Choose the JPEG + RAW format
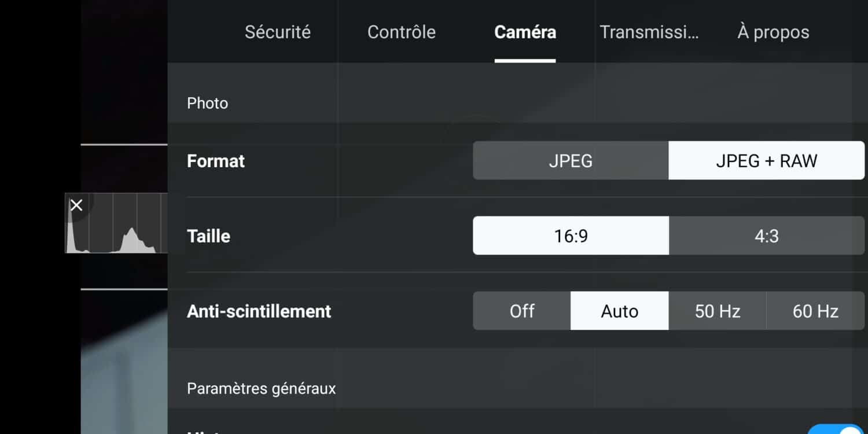Image resolution: width=868 pixels, height=434 pixels. click(766, 161)
